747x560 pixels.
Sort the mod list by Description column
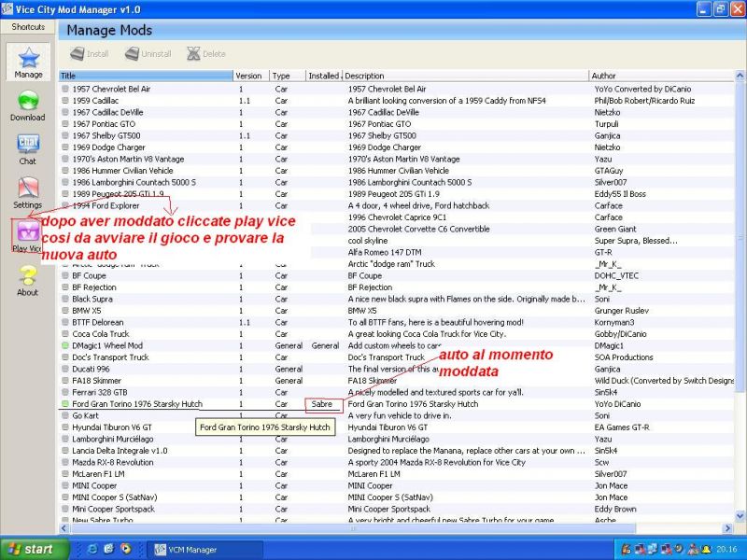pos(465,76)
